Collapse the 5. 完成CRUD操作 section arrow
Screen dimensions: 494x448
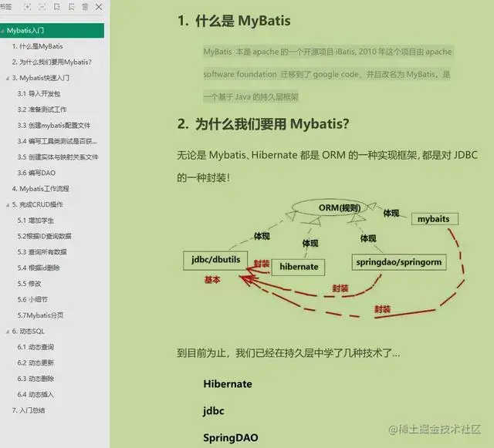[7, 205]
